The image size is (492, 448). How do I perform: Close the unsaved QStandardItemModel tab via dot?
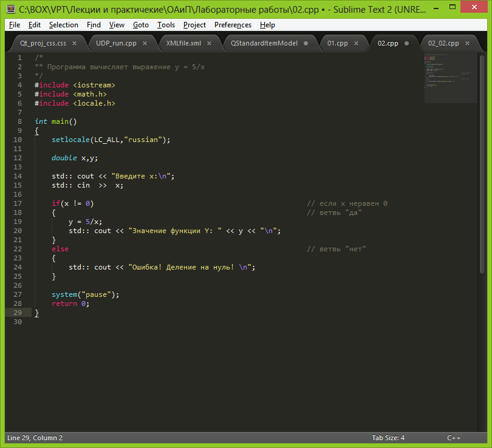(306, 44)
